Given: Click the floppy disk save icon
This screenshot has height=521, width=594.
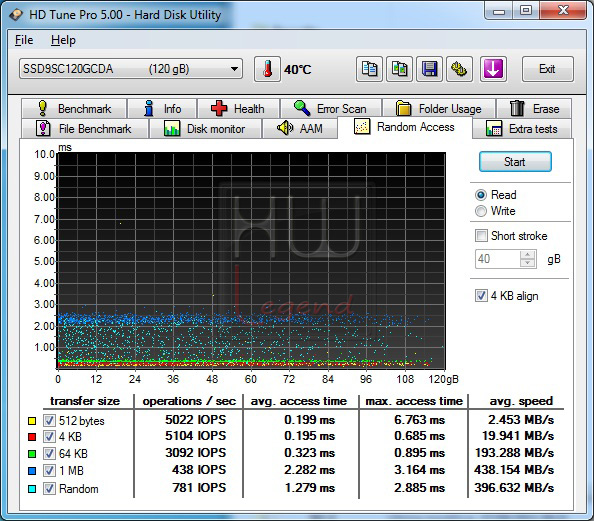Looking at the screenshot, I should tap(429, 69).
